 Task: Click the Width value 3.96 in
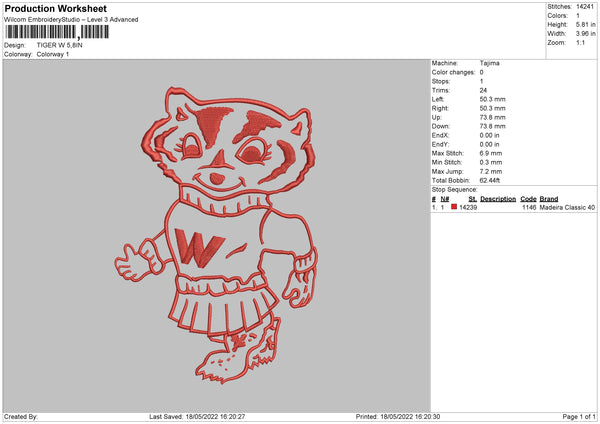click(585, 34)
